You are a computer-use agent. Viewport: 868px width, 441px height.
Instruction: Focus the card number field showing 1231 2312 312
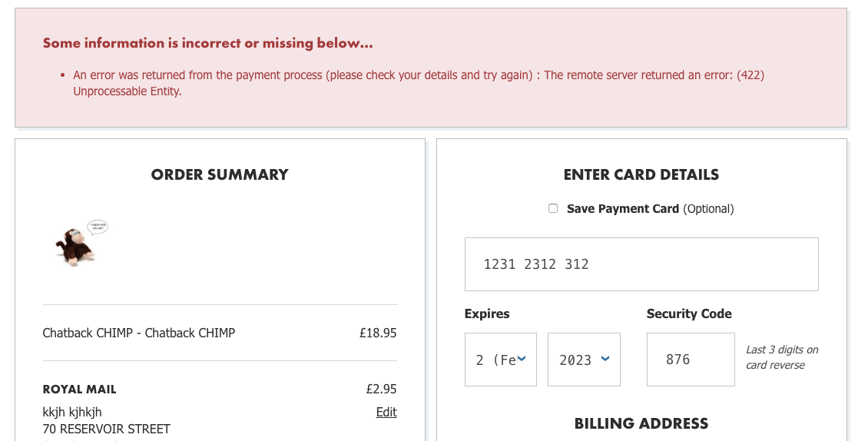641,264
